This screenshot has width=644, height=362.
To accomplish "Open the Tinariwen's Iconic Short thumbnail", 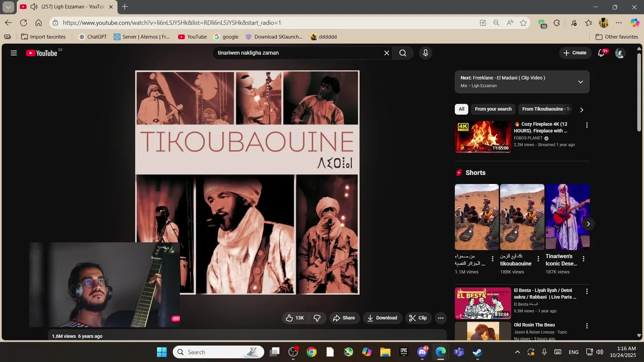I will pos(568,217).
